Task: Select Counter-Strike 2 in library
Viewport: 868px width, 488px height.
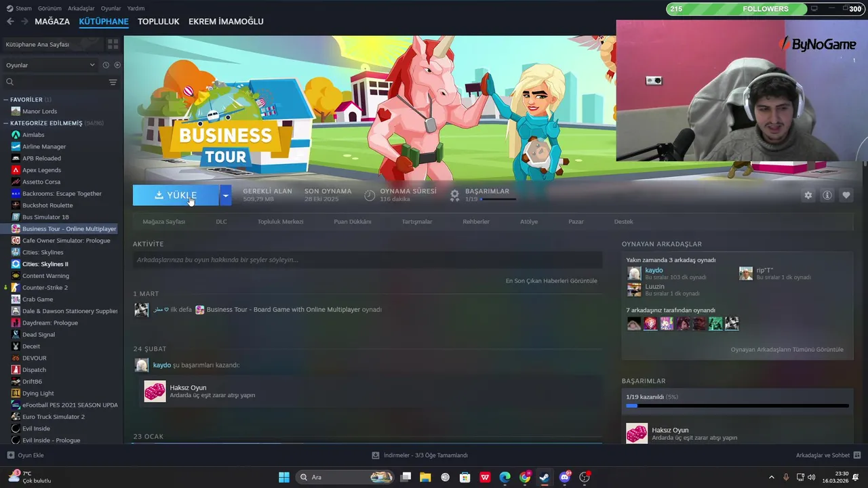Action: (45, 287)
